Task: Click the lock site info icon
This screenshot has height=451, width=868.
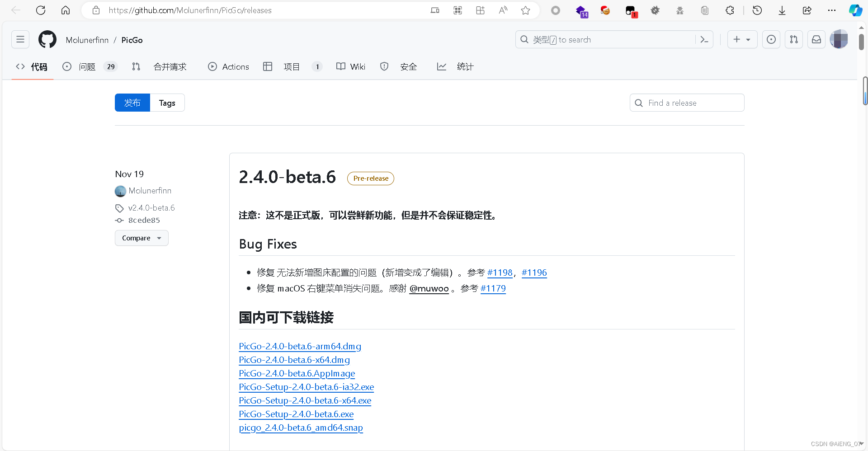Action: pyautogui.click(x=96, y=10)
